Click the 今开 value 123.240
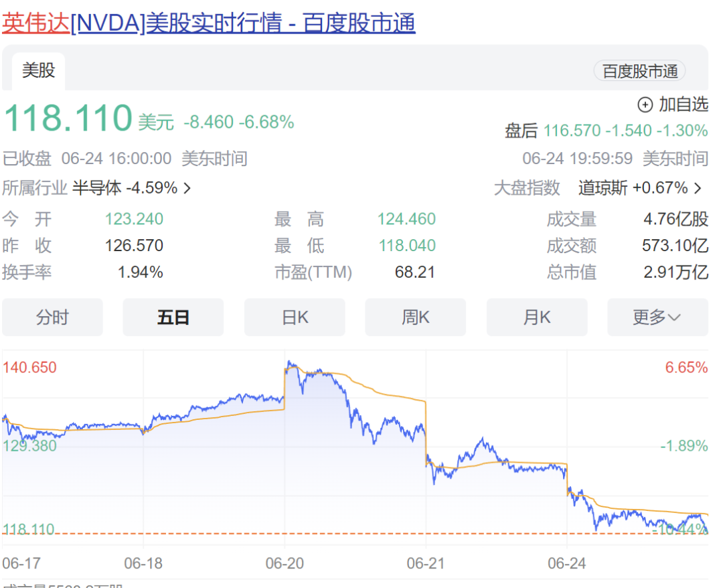 coord(134,218)
